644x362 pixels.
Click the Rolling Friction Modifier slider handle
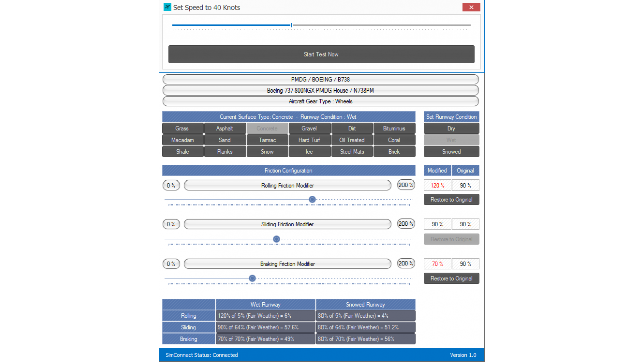(x=312, y=199)
